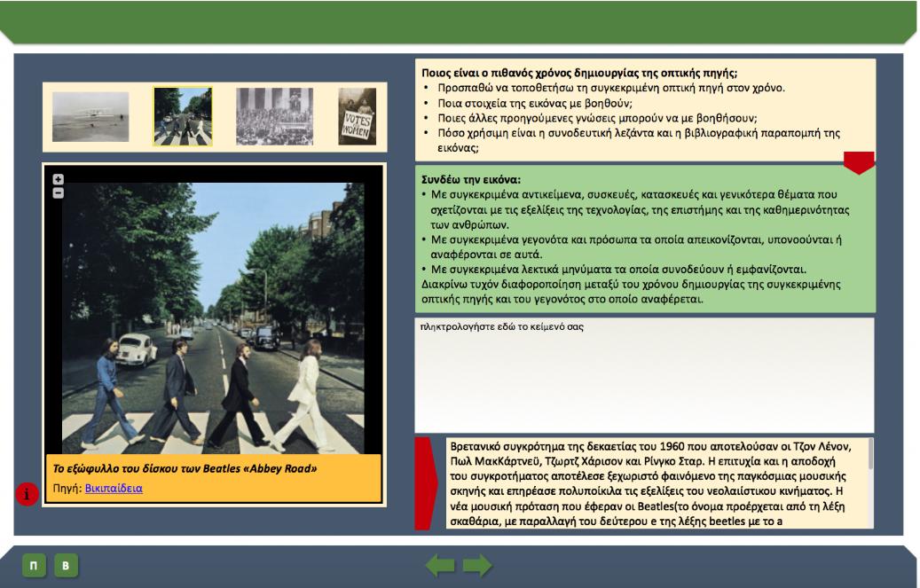Click into the 'πληκτρολογήστε εδώ το κείμενό σας' text area

click(644, 375)
